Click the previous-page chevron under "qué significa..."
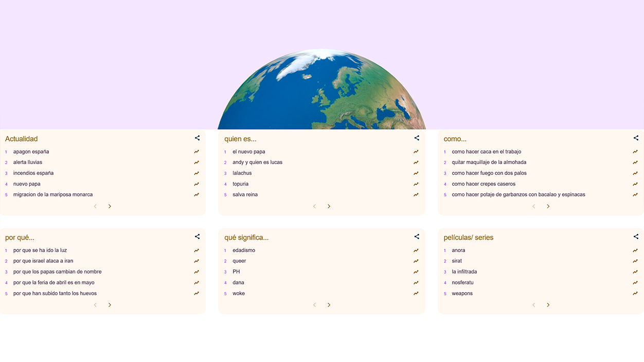The image size is (644, 362). click(314, 304)
